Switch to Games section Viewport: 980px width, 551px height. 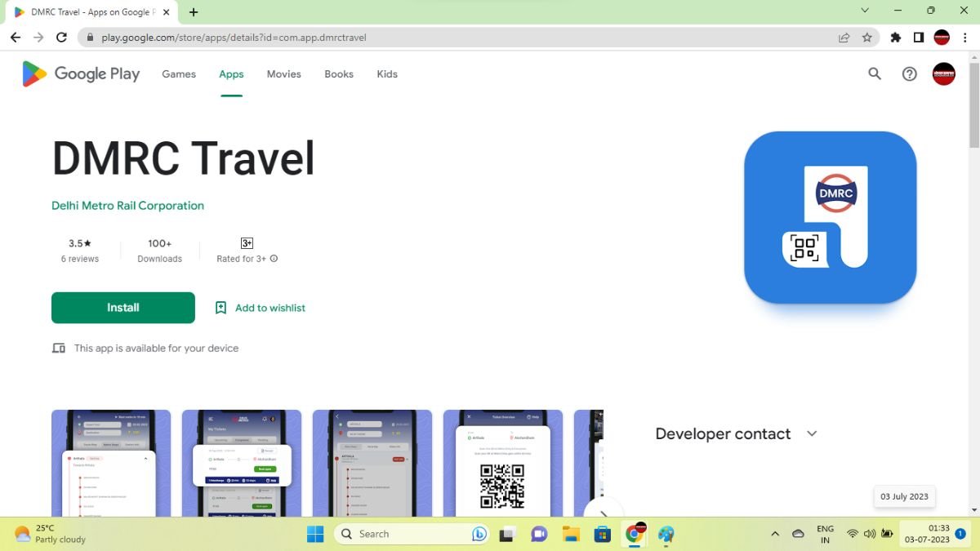tap(179, 73)
